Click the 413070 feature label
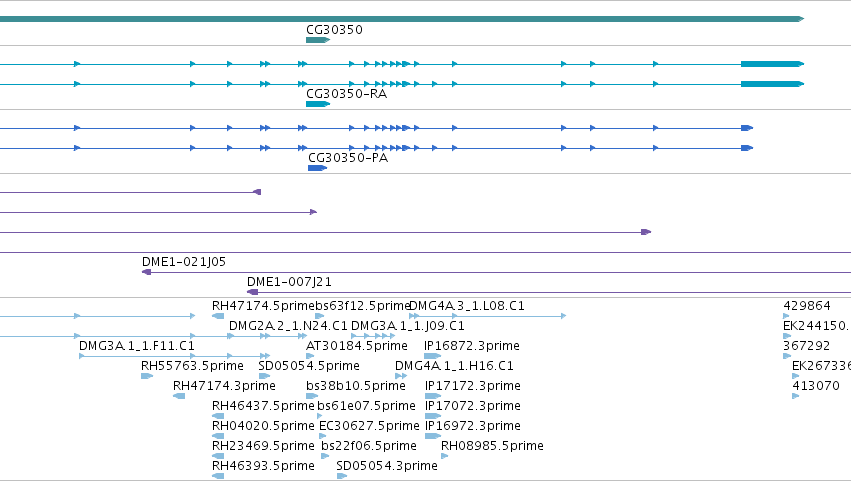 816,386
